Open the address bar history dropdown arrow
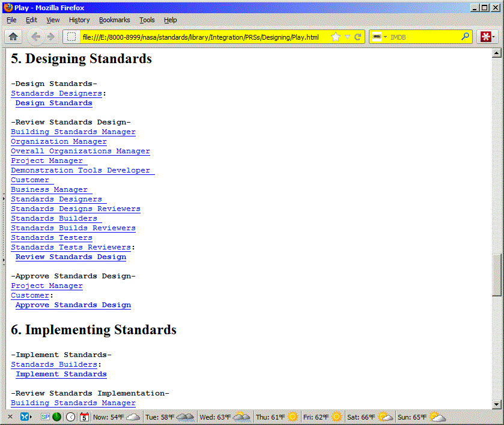 (x=347, y=37)
